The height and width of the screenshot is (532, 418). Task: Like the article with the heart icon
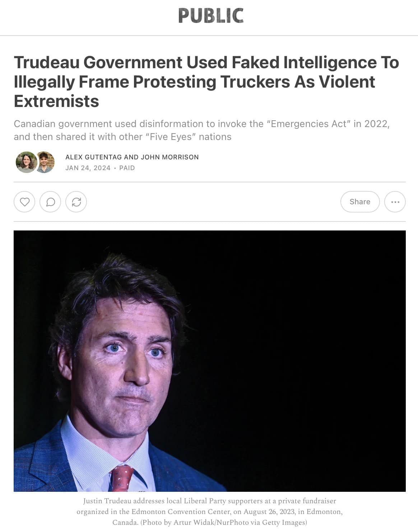24,202
